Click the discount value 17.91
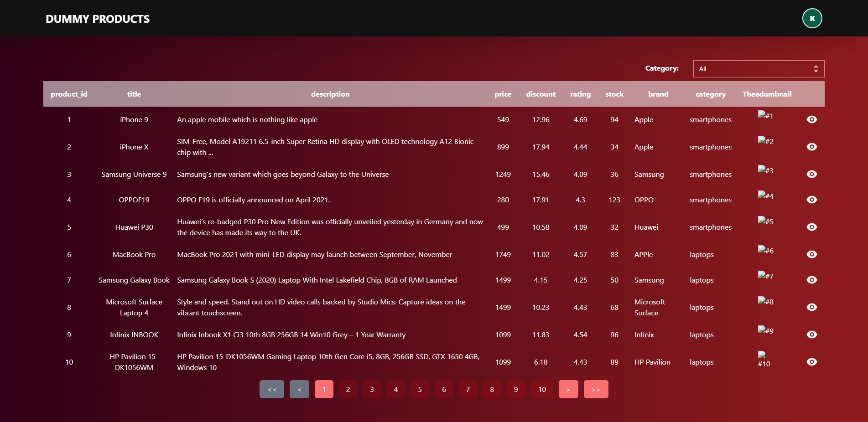 point(541,200)
